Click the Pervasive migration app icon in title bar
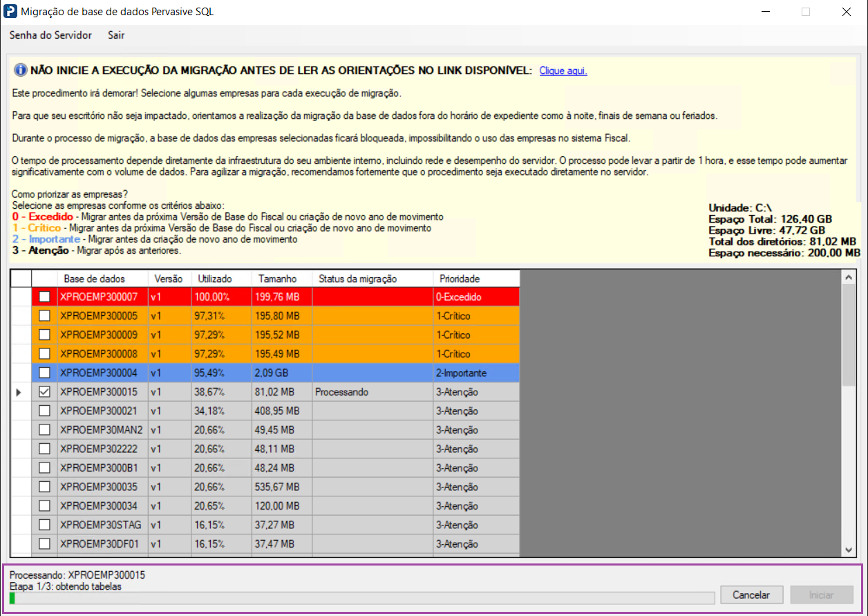 [x=11, y=12]
